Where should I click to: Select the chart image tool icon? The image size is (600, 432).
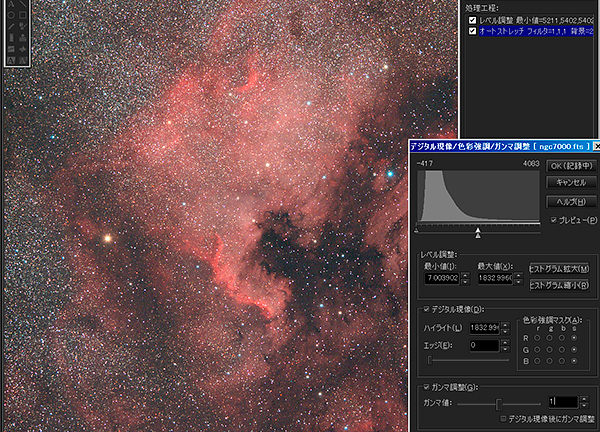tap(11, 49)
